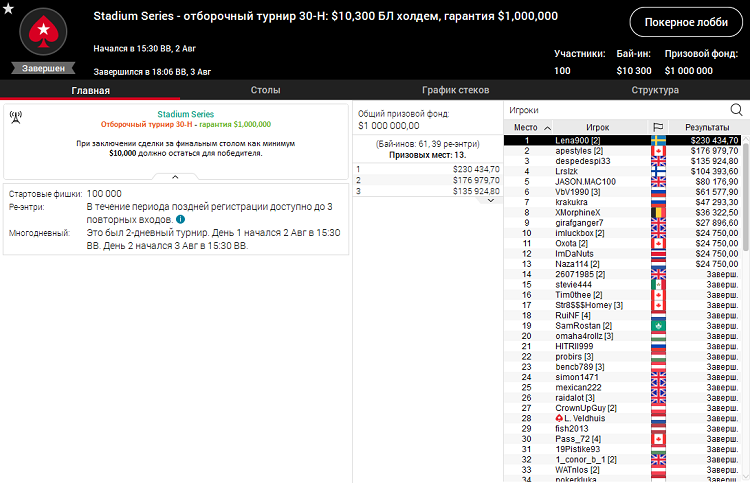Click red spade icon beside L. Veldhuis
Screen dimensions: 750x483
point(559,418)
